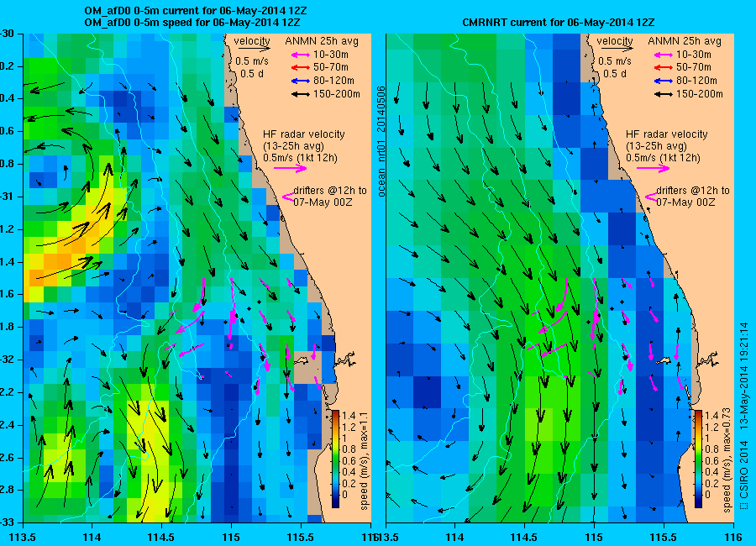Click '115' longitude label under left map
756x546 pixels.
point(232,537)
